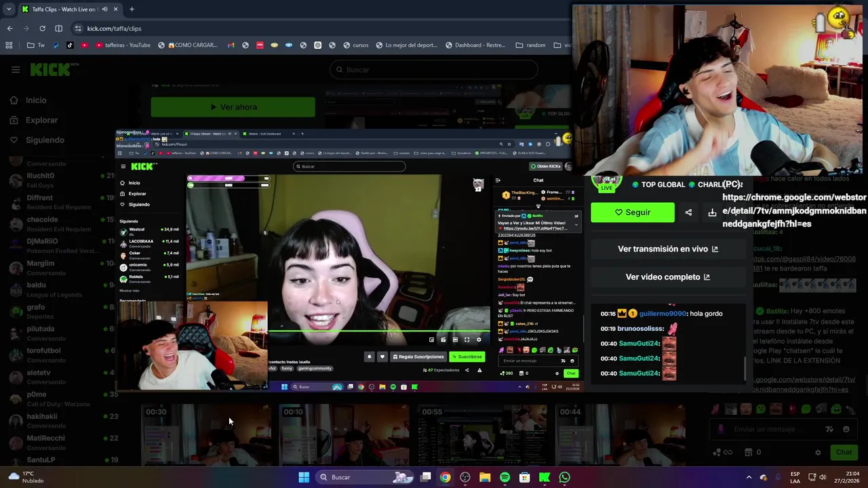Close the Taffa Clips tab

(x=115, y=9)
